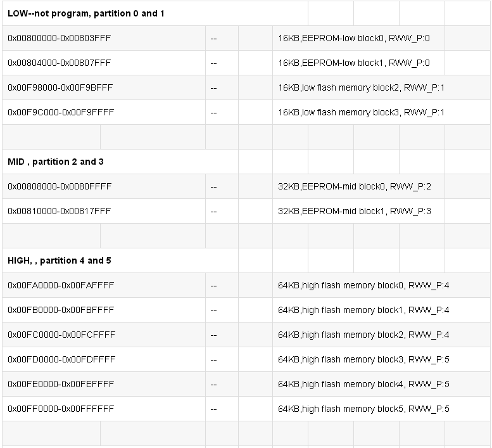Click '32KB,EEPROM-mid block1, RWW_P:3' cell
492x448 pixels.
tap(355, 211)
